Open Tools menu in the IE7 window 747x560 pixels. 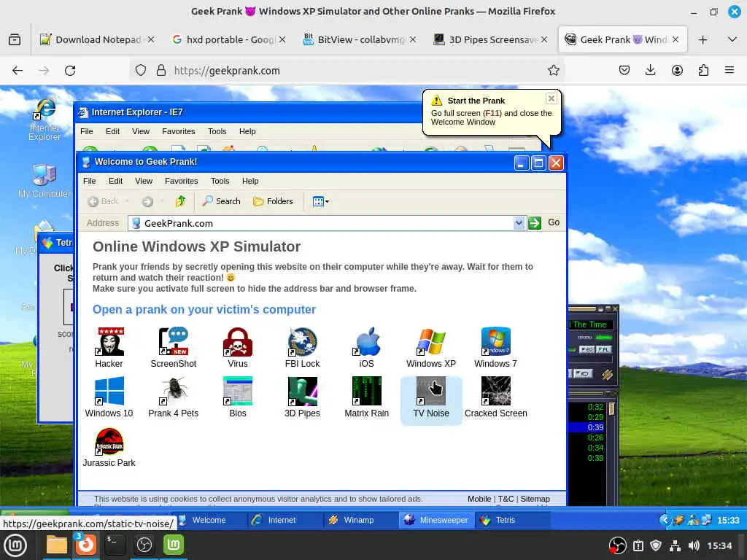217,131
